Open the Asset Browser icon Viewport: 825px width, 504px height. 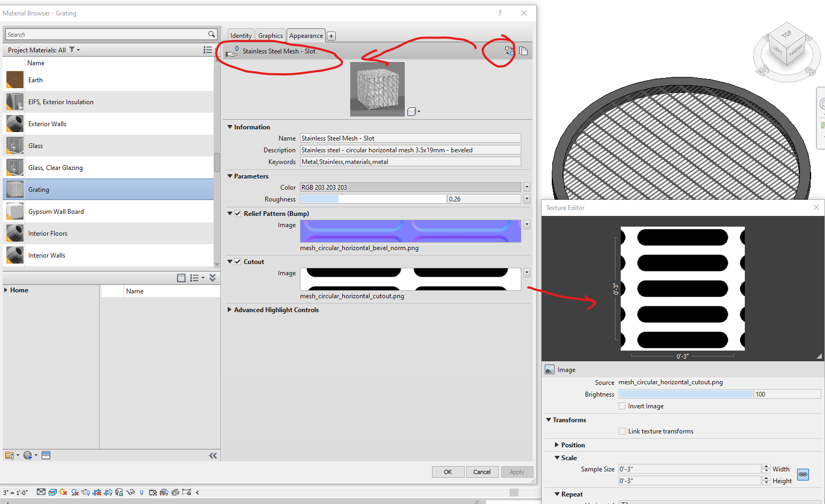[46, 455]
